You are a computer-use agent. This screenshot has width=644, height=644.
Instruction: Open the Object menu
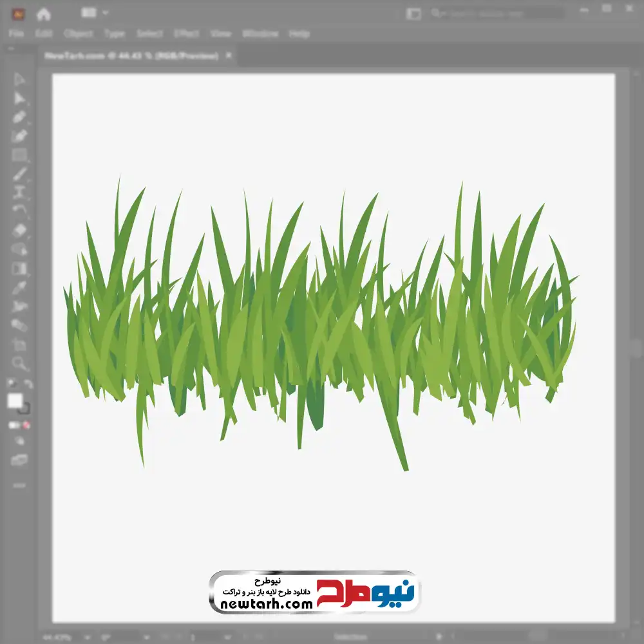pyautogui.click(x=78, y=33)
